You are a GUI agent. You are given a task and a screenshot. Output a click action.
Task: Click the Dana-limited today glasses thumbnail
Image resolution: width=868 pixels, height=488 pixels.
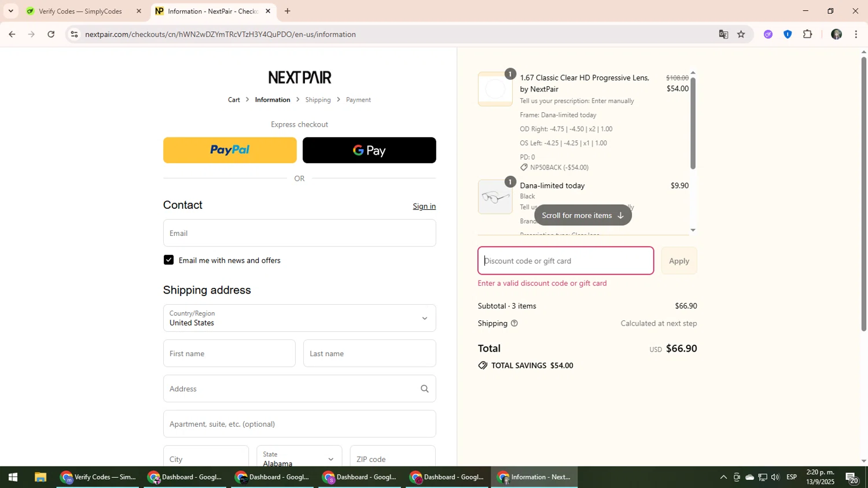[495, 197]
